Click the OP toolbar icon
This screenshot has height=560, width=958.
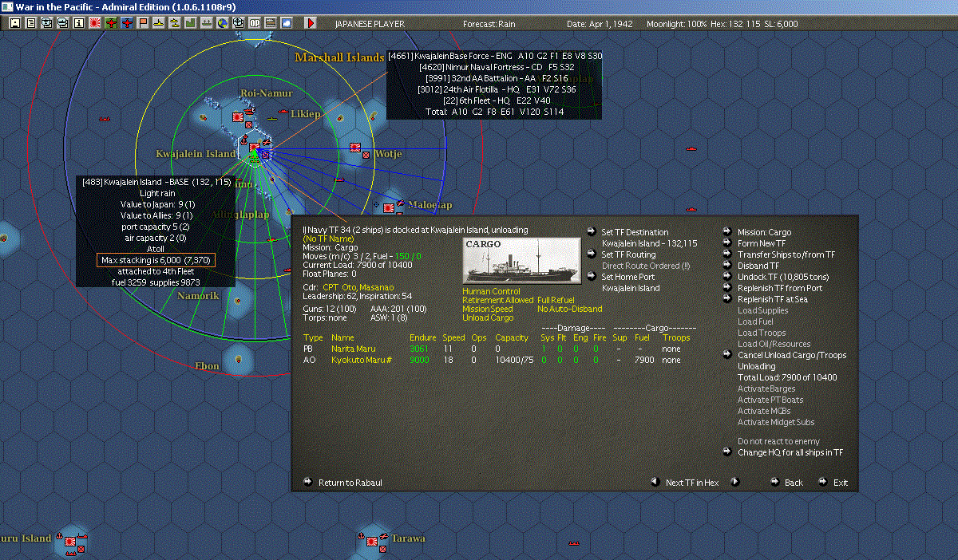tap(254, 23)
